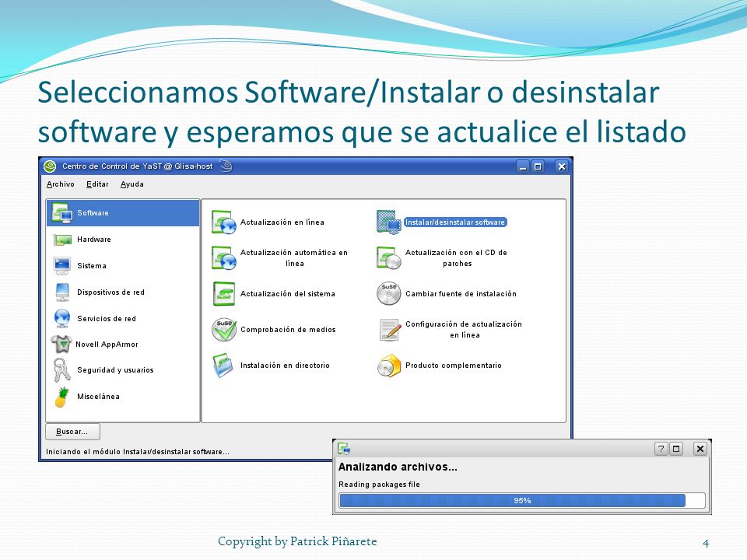
Task: Click the 95% progress bar
Action: click(522, 500)
